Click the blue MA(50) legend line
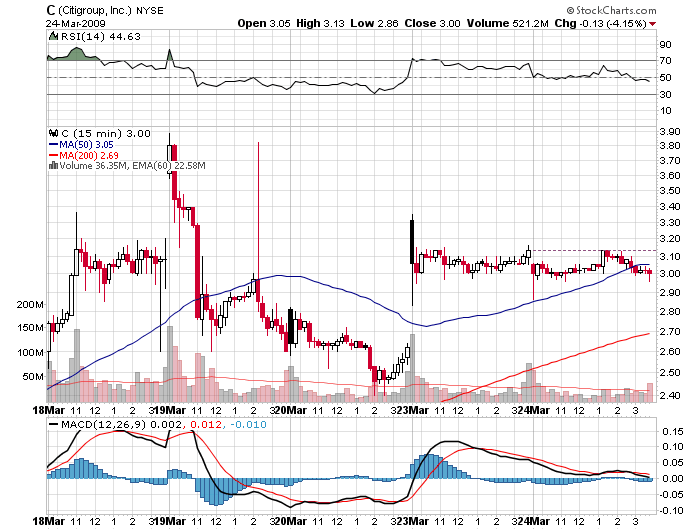 (x=53, y=145)
